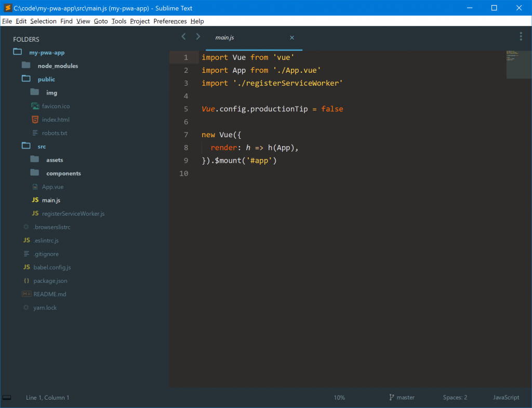Viewport: 532px width, 408px height.
Task: Select the main.js tab
Action: tap(224, 37)
